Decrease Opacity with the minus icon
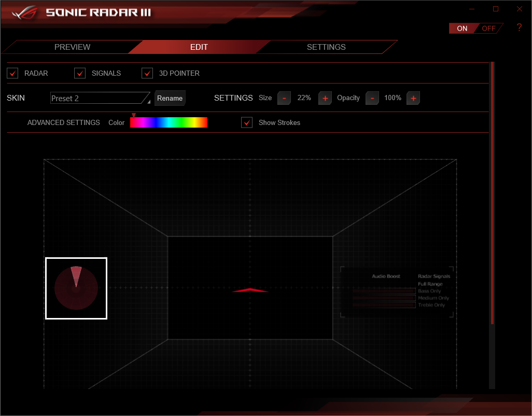Screen dimensions: 532x416 pyautogui.click(x=372, y=98)
